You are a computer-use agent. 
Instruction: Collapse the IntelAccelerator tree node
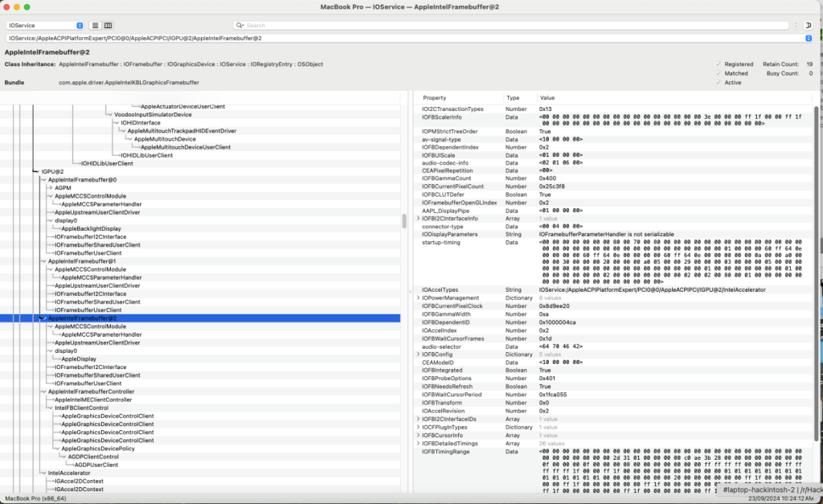[x=43, y=473]
